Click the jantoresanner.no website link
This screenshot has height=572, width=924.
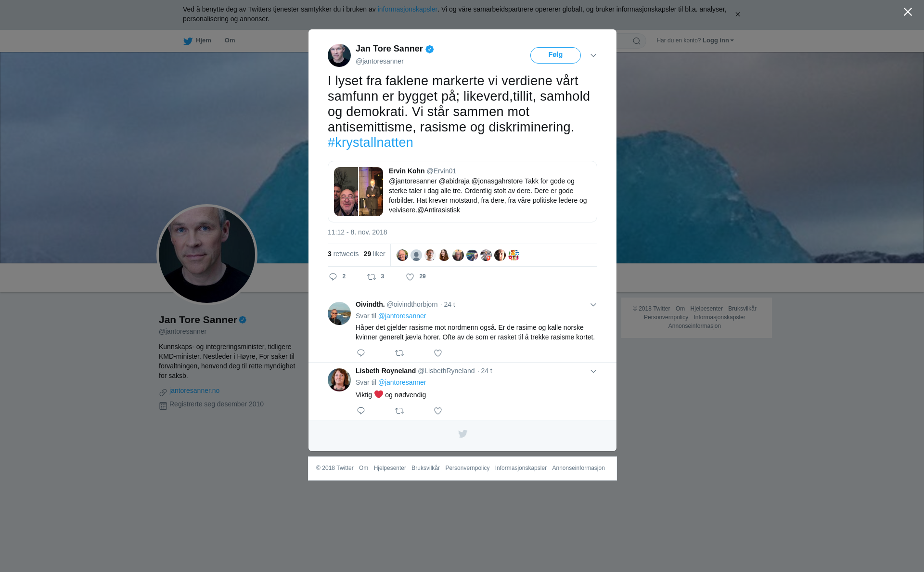(x=194, y=390)
